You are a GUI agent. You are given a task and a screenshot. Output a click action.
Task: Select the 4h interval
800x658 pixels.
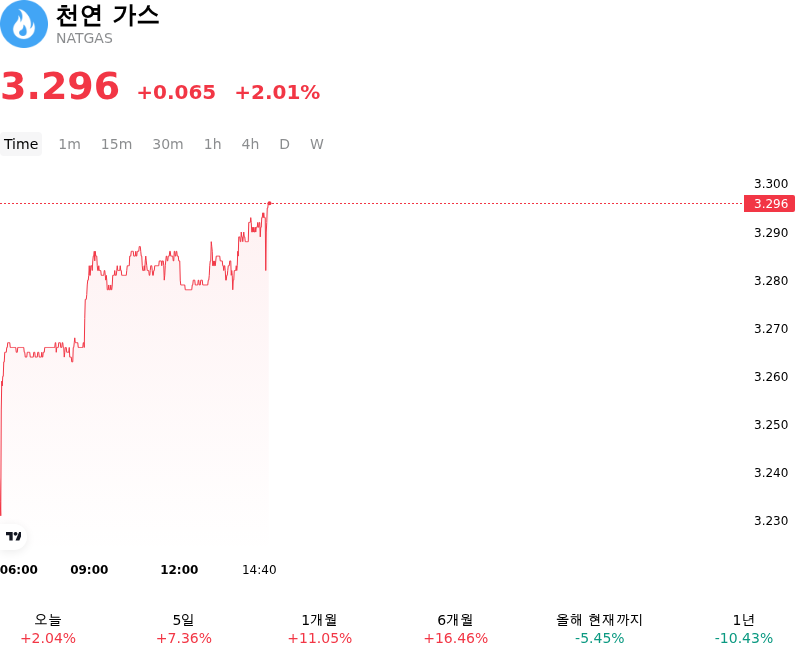point(250,144)
